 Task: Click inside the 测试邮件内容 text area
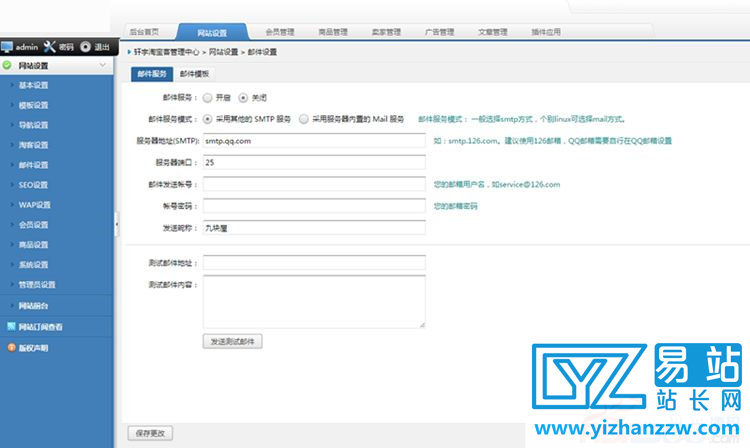[314, 302]
